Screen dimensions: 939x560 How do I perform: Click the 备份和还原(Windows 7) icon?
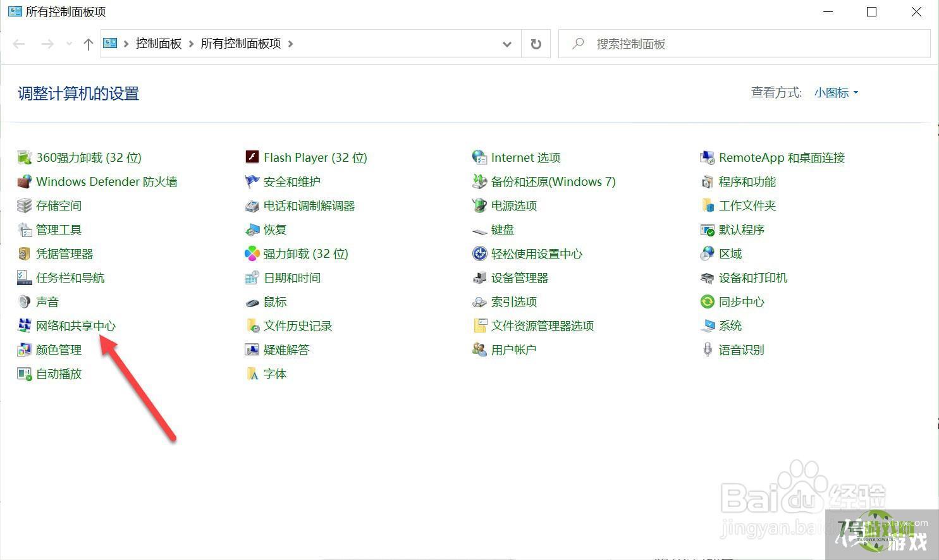[479, 181]
